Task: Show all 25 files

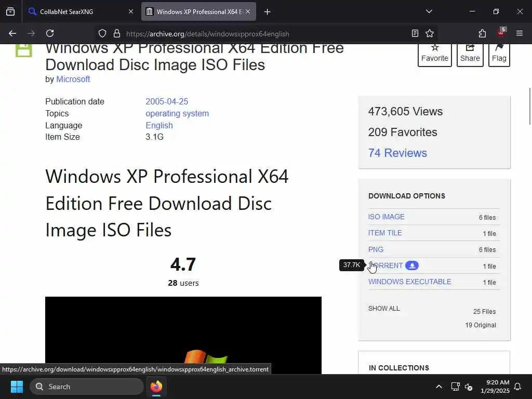Action: coord(384,309)
